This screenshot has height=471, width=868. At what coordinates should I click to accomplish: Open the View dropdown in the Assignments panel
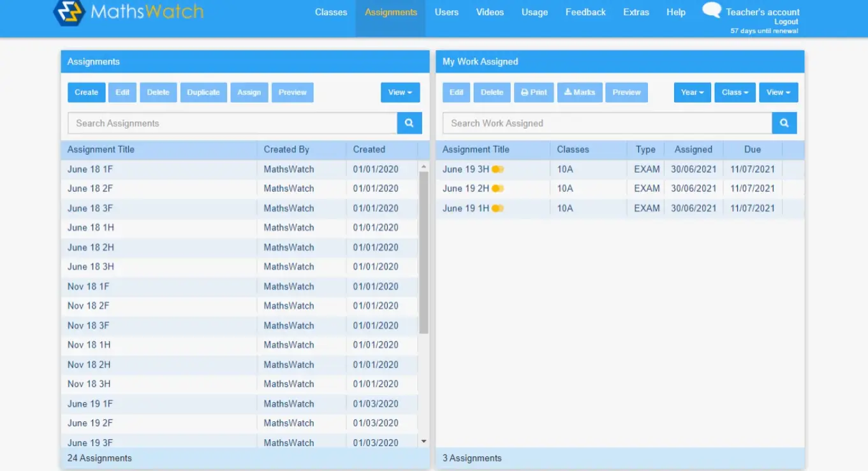(400, 92)
